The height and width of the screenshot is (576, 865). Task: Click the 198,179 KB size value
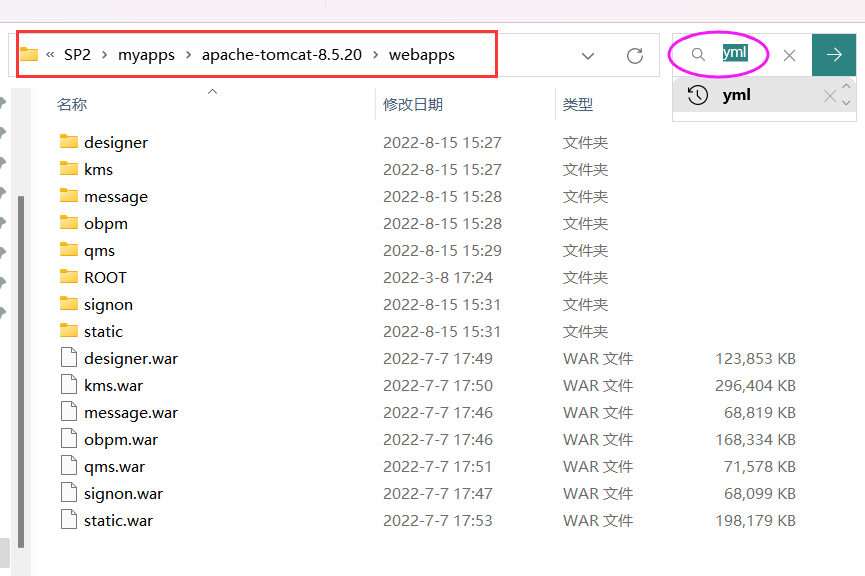(x=755, y=521)
